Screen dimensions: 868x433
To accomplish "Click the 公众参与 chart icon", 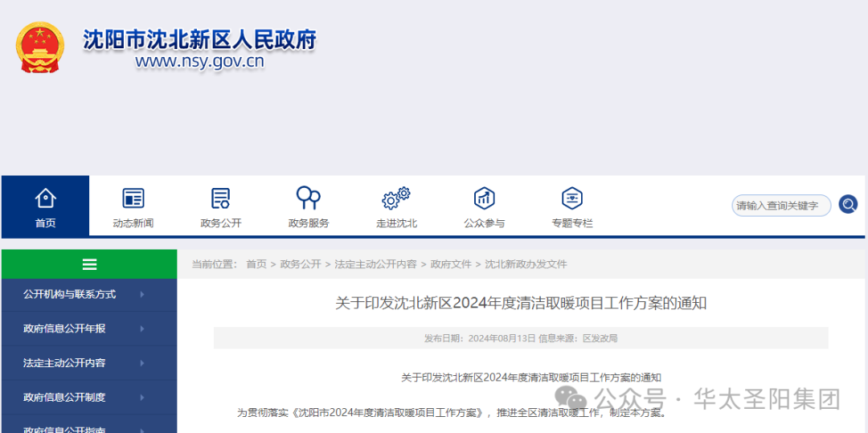I will click(485, 198).
